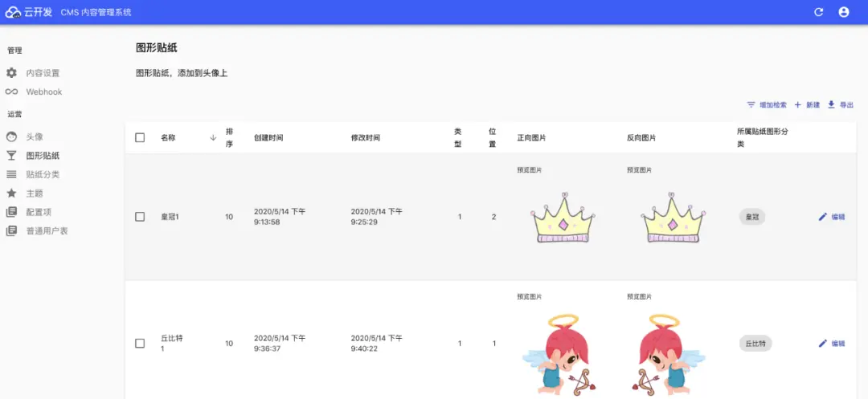Open 内容设置 in the sidebar
The height and width of the screenshot is (399, 868).
click(x=43, y=73)
